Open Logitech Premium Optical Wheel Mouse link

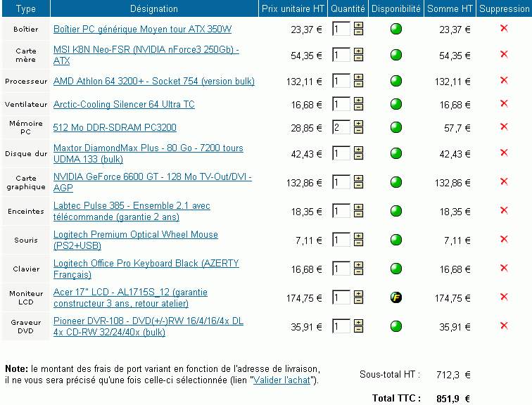tap(136, 240)
